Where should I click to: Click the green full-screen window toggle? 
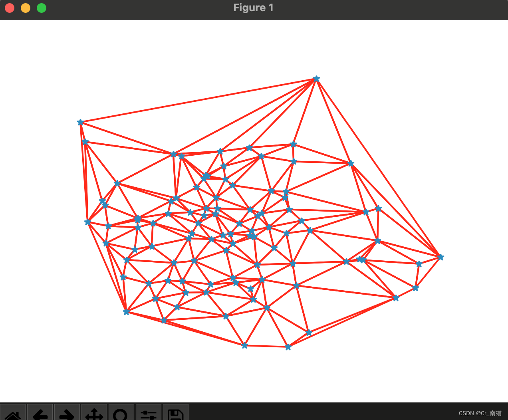tap(42, 8)
